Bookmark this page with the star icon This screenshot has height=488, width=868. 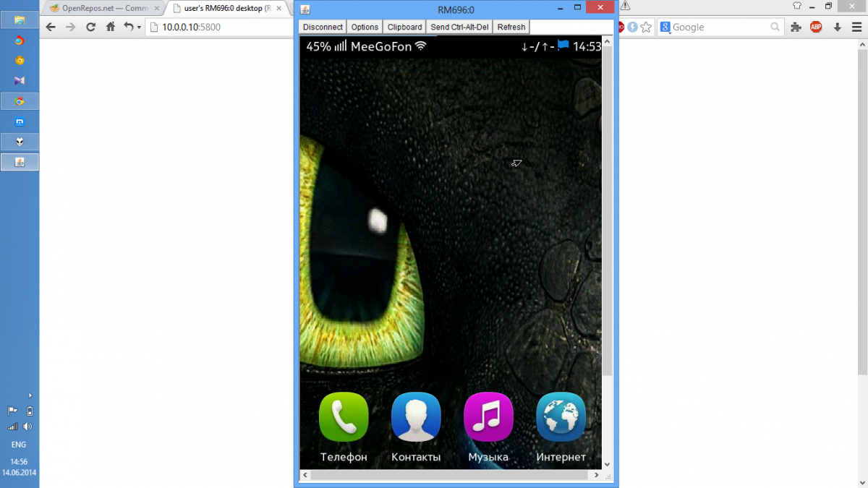pyautogui.click(x=646, y=27)
